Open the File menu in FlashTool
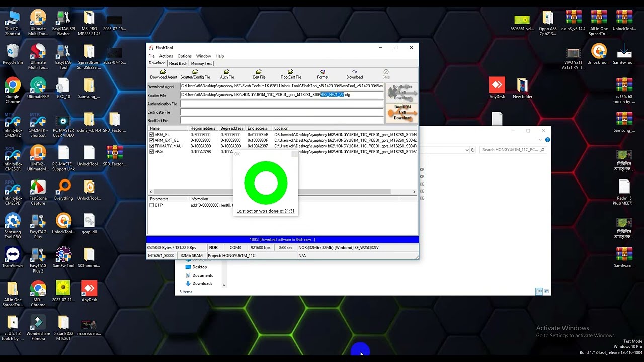Screen dimensions: 644x362 point(151,56)
